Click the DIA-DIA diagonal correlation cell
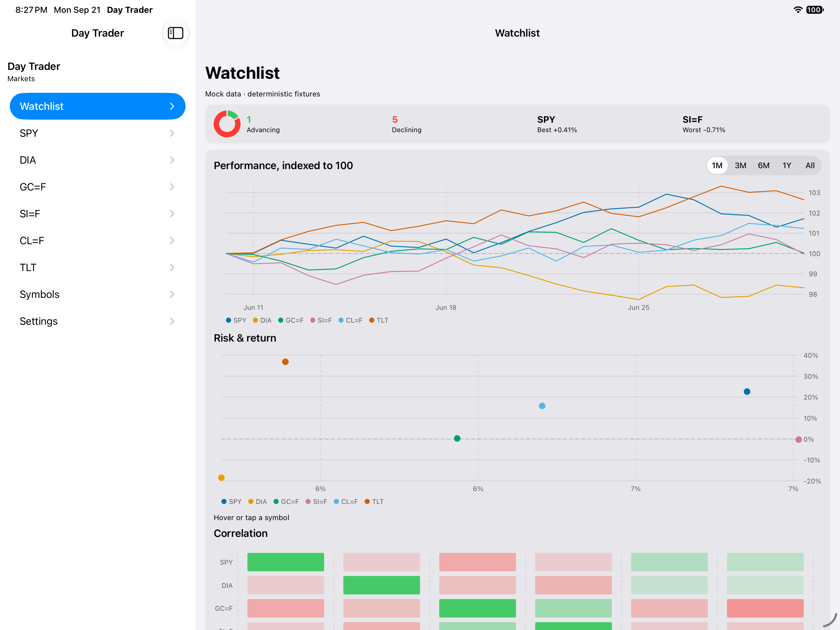840x630 pixels. (382, 585)
